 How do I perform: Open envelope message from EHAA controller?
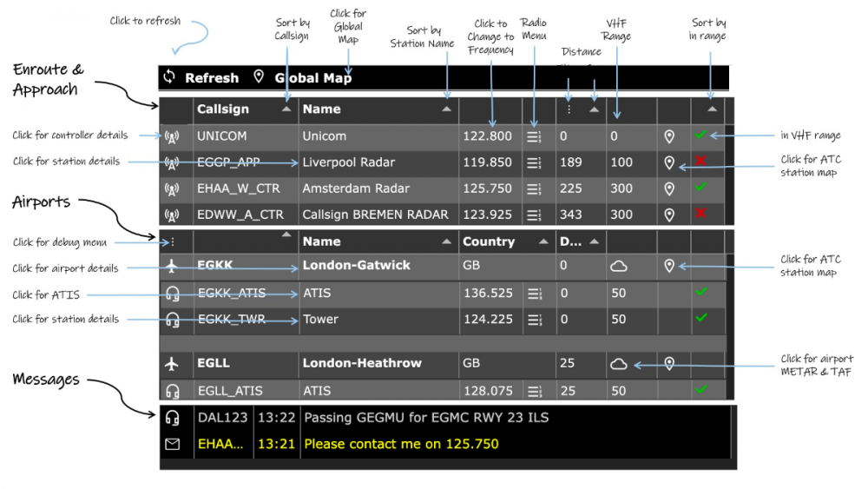click(x=172, y=445)
